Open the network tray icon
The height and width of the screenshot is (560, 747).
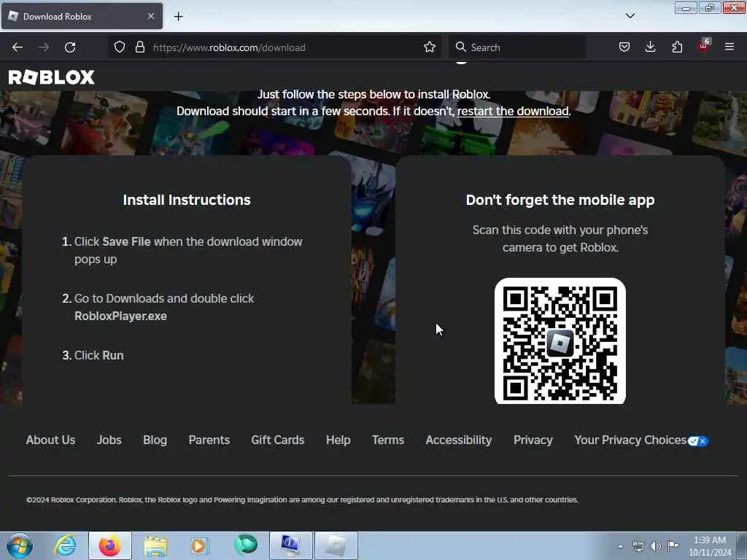638,546
